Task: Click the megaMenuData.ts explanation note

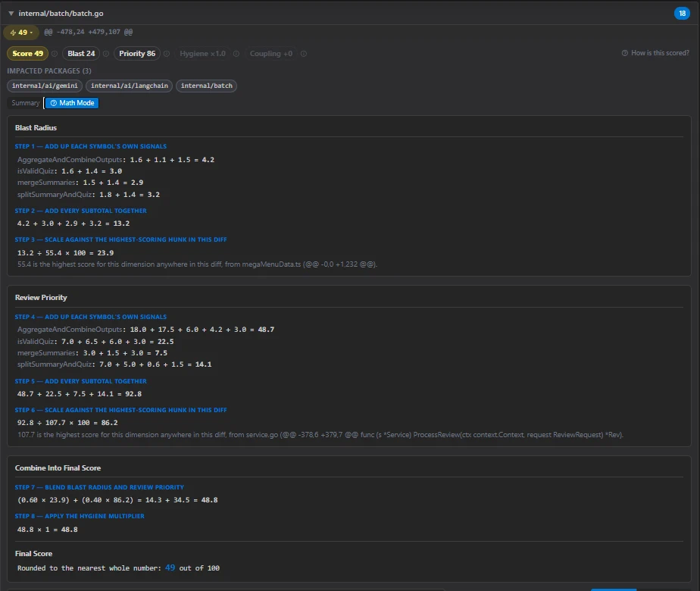Action: point(197,264)
